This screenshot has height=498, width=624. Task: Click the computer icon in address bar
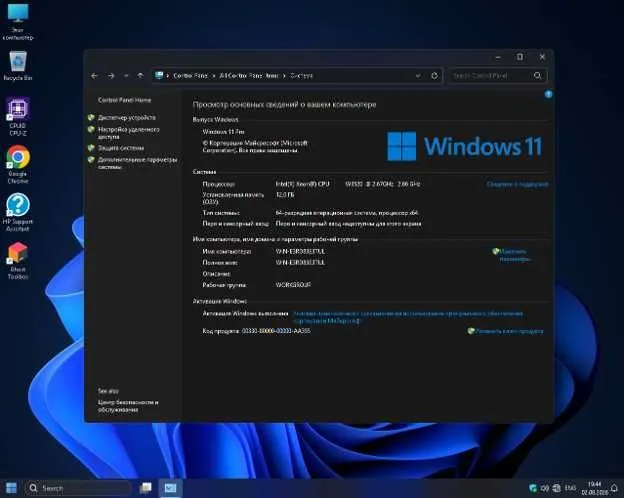click(159, 75)
